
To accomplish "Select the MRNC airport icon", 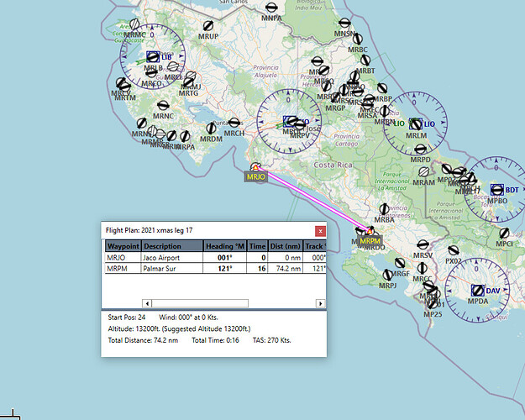I will (163, 106).
